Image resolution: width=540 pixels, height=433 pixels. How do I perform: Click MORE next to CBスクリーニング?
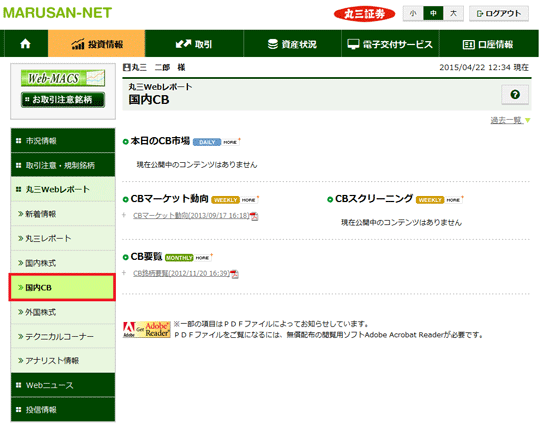coord(454,200)
